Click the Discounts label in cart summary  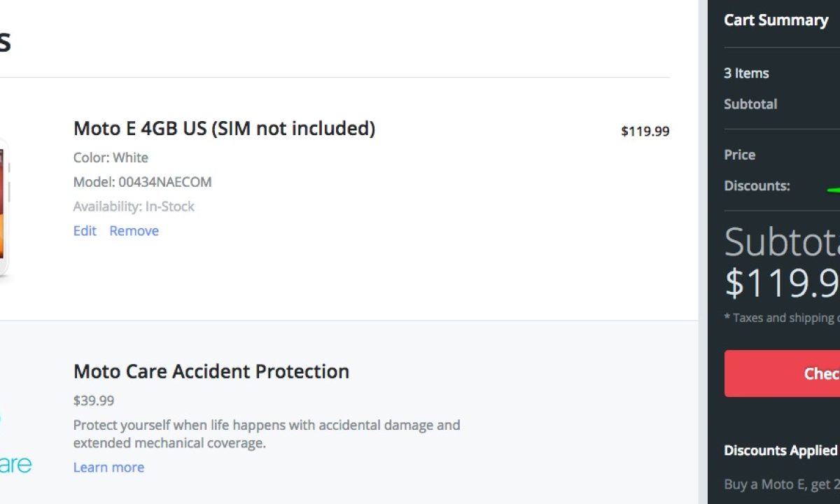tap(757, 186)
